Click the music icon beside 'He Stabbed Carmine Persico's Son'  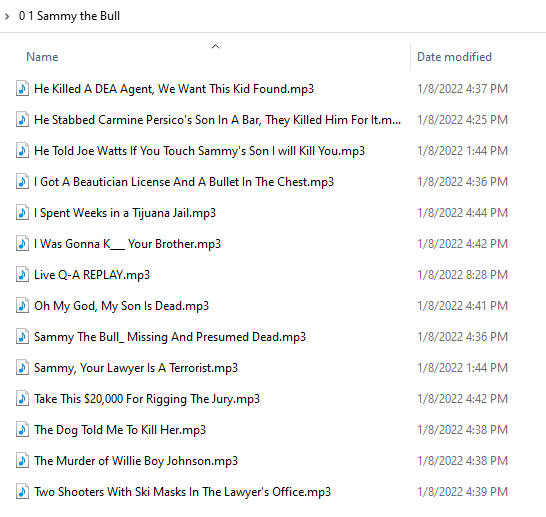pos(22,119)
